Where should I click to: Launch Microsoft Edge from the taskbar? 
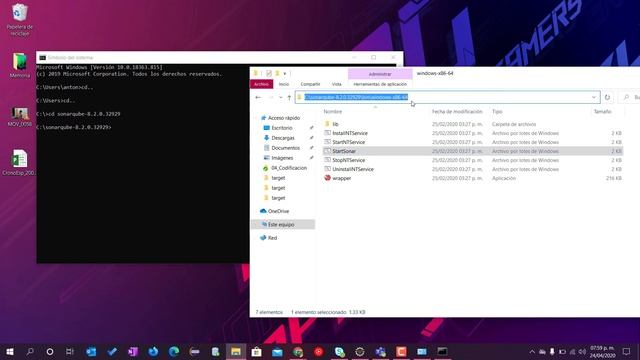(x=174, y=351)
